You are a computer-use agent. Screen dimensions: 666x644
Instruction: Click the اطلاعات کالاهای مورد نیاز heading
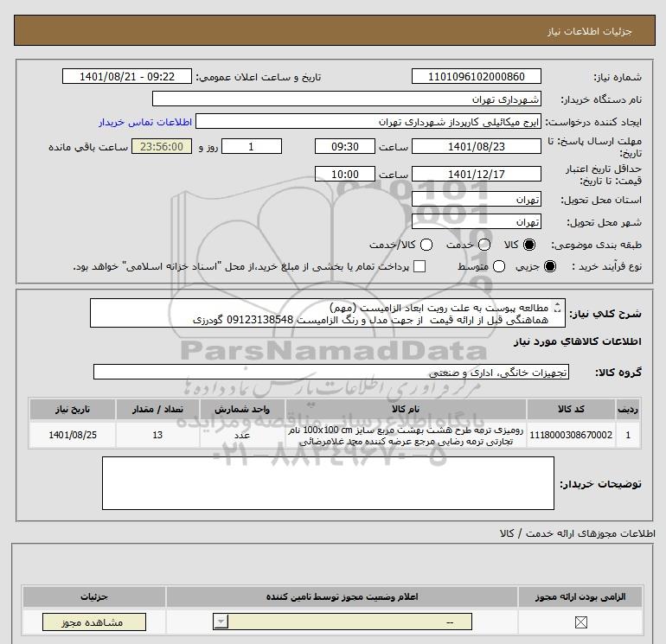coord(578,341)
